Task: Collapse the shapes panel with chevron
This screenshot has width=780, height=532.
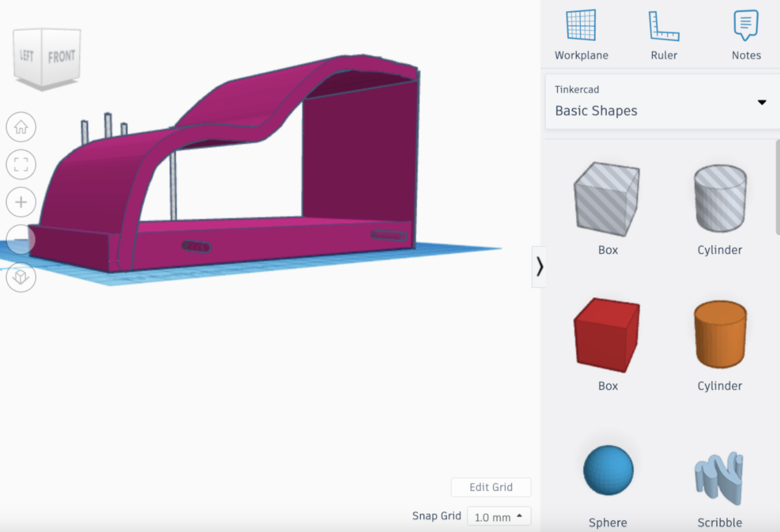Action: point(540,267)
